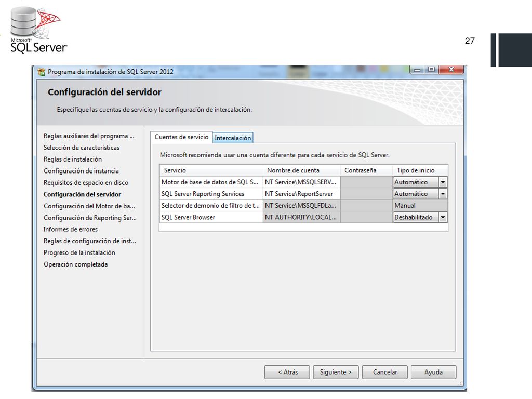Click Requisitos de espacio en disco step

pos(86,182)
